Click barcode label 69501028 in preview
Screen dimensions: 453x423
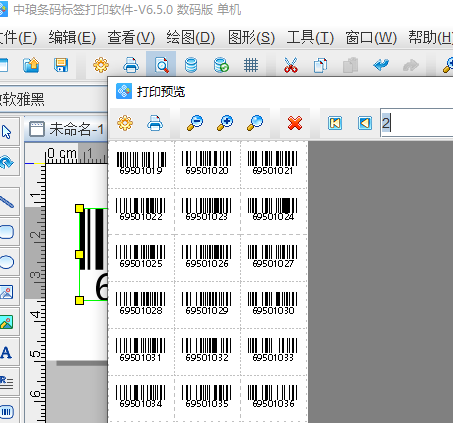[x=141, y=304]
